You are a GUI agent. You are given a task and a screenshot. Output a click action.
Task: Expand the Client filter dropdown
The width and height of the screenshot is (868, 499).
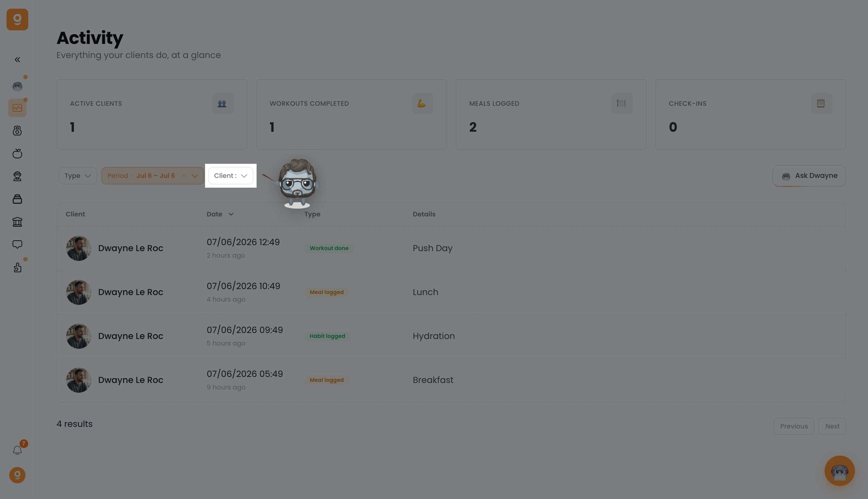coord(231,176)
